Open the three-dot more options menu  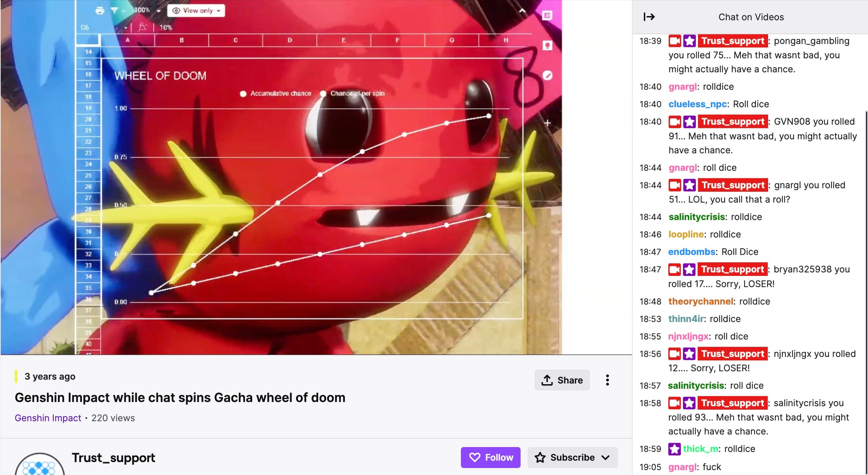608,380
